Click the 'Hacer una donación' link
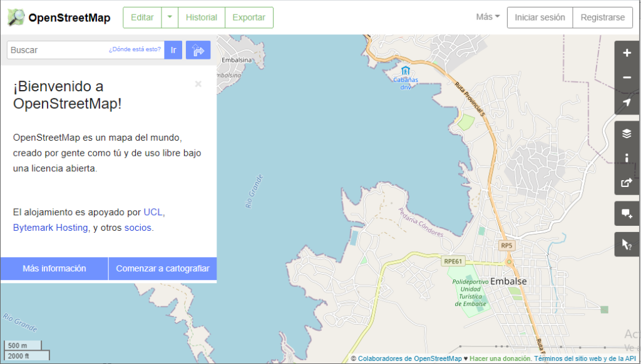Screen dimensions: 641x364 [500, 358]
